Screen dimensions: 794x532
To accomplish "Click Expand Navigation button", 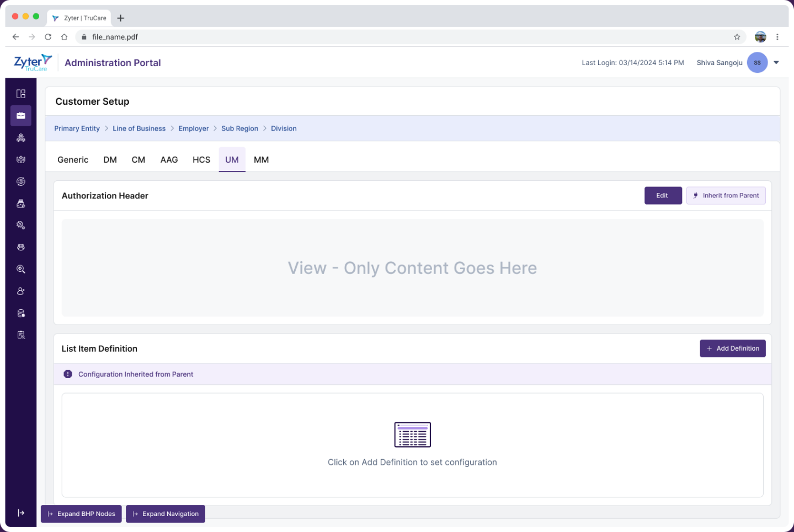I will [166, 514].
